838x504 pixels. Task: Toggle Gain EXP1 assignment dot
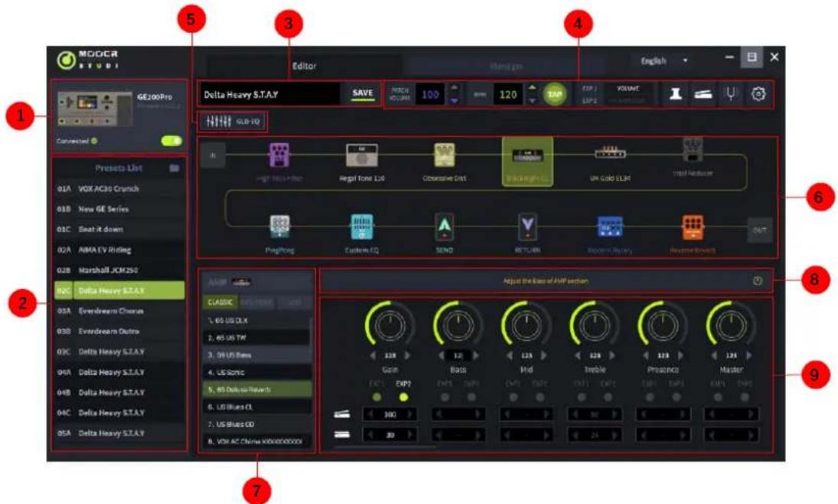[x=377, y=397]
